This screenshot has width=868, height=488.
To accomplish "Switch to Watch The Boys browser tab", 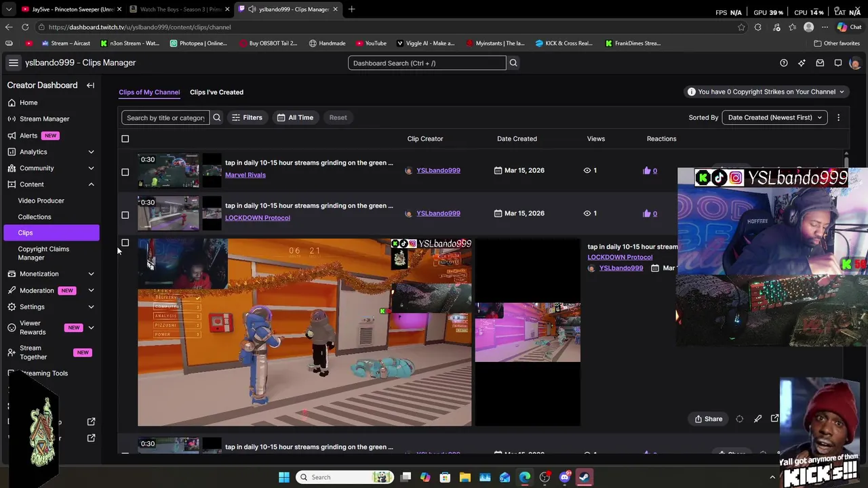I will [x=180, y=9].
